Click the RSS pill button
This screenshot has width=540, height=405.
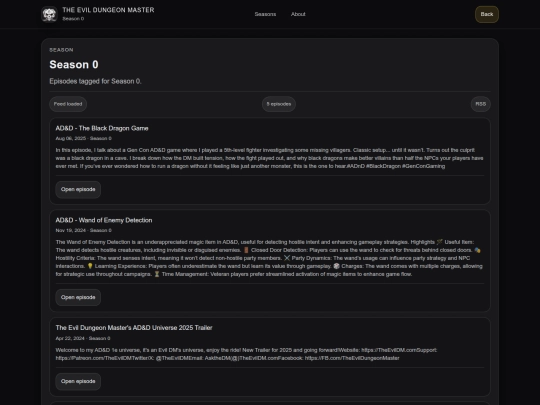tap(480, 104)
